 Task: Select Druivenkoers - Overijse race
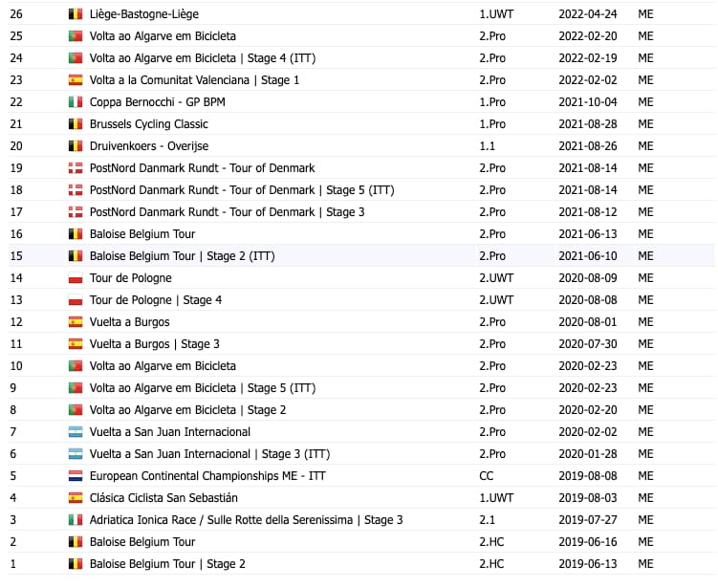(162, 146)
